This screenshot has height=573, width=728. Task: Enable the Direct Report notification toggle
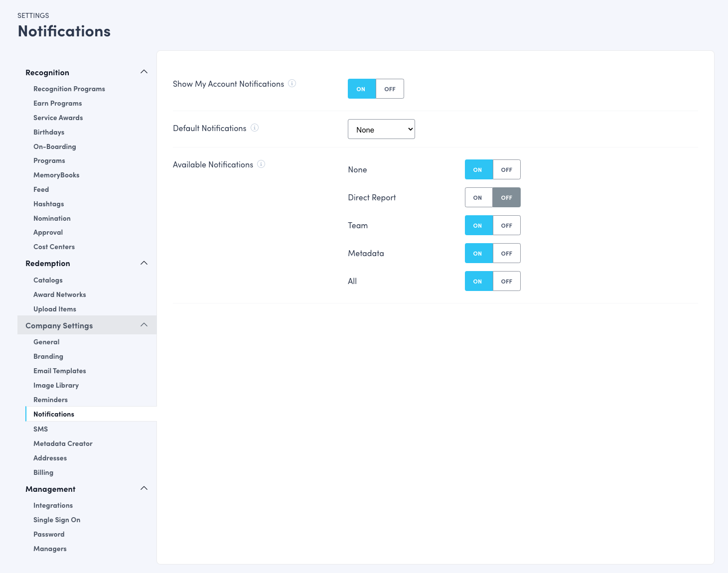[478, 197]
